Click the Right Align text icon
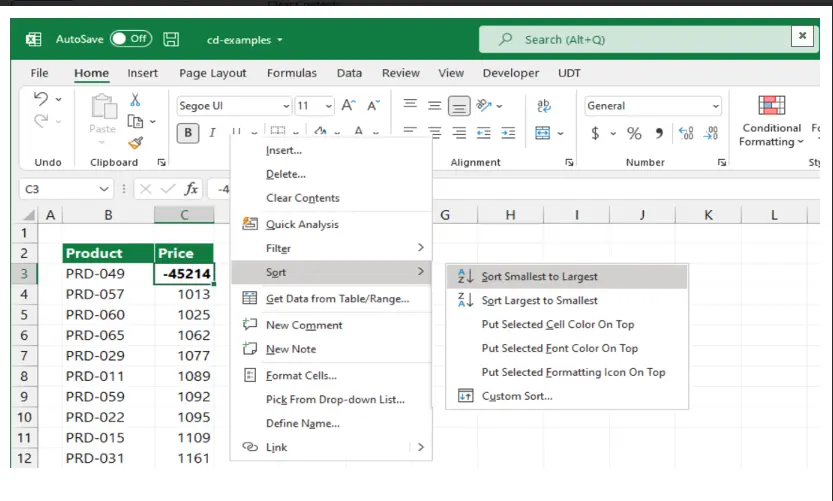The image size is (833, 501). click(x=459, y=133)
